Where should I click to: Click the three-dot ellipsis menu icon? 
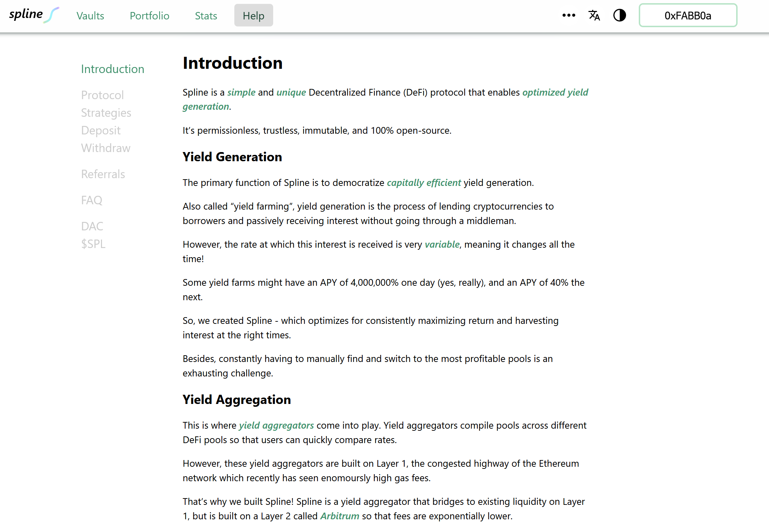tap(567, 16)
